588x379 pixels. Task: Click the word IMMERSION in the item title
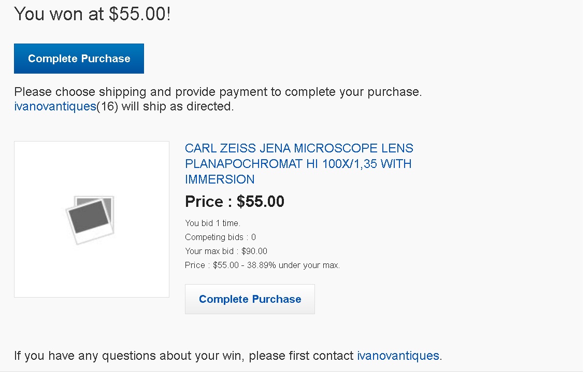click(x=220, y=179)
